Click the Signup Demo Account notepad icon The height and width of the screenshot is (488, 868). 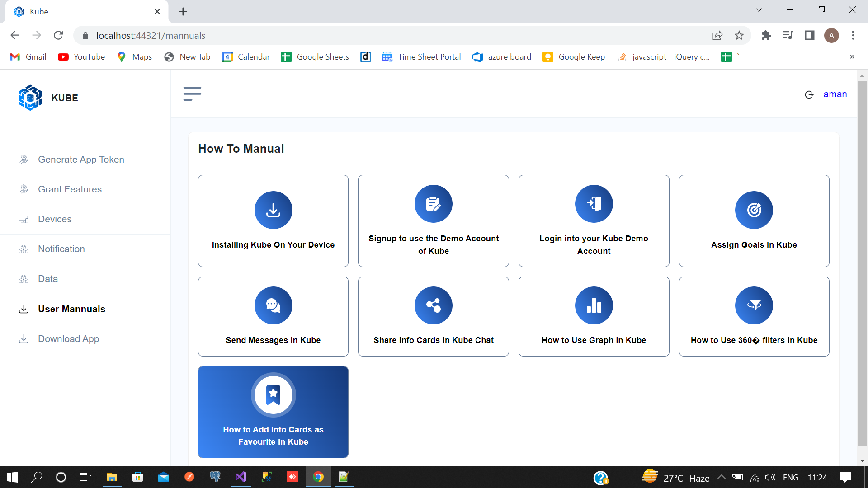point(434,204)
